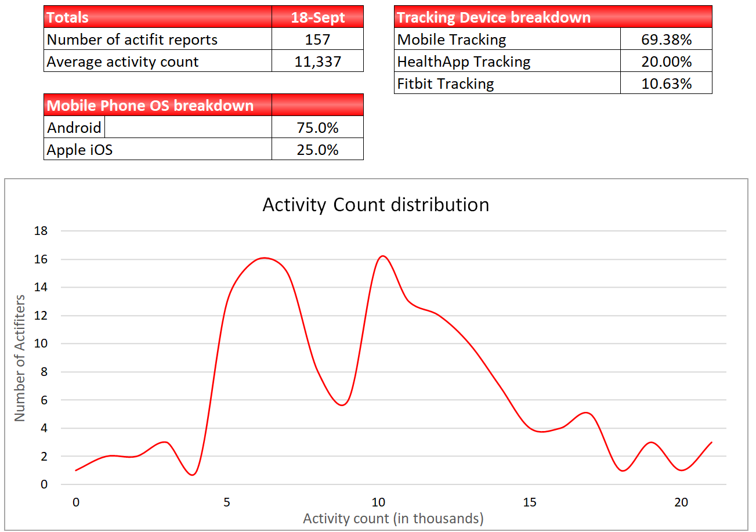This screenshot has width=756, height=532.
Task: Select the Activity Count distribution chart title
Action: point(375,205)
